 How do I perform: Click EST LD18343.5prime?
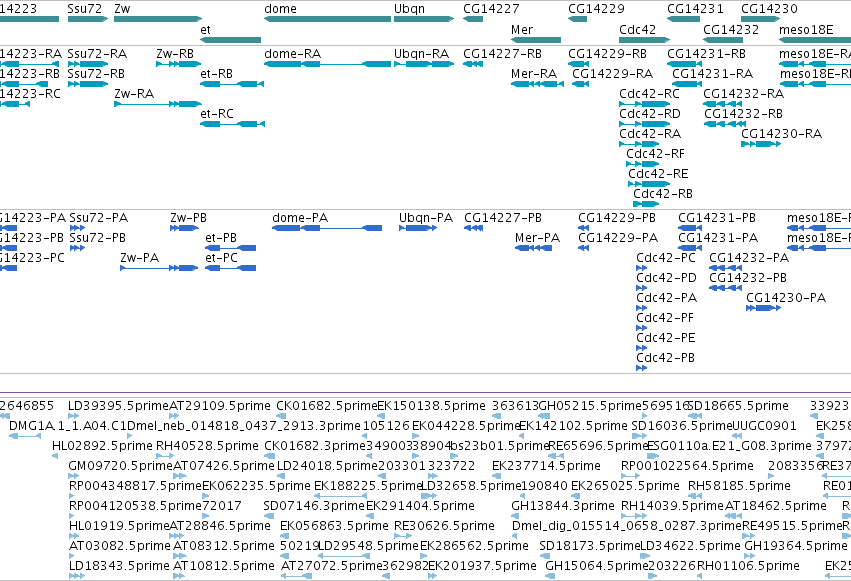pos(119,566)
